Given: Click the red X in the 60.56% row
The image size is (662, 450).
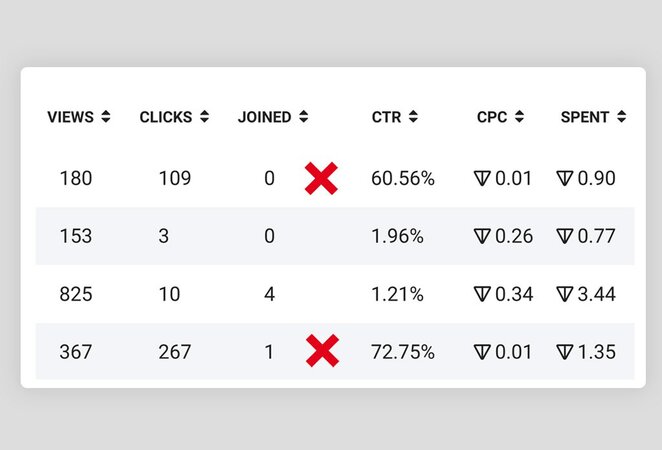Looking at the screenshot, I should tap(321, 179).
